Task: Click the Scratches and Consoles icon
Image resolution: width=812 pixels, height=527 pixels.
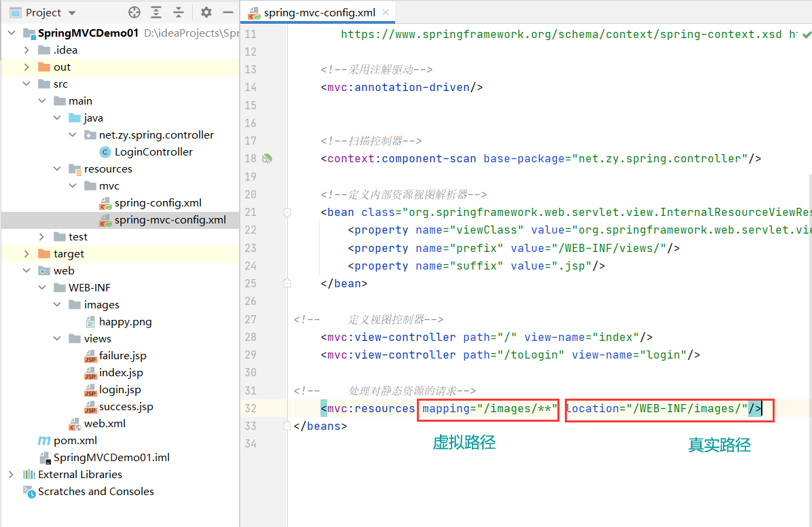Action: tap(29, 492)
